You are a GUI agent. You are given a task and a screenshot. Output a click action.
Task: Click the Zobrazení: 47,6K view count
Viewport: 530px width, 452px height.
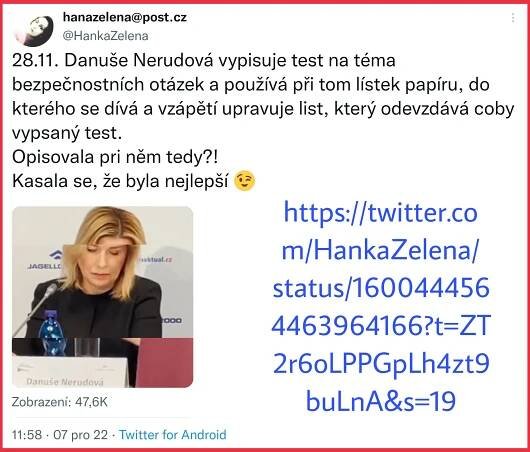coord(60,402)
